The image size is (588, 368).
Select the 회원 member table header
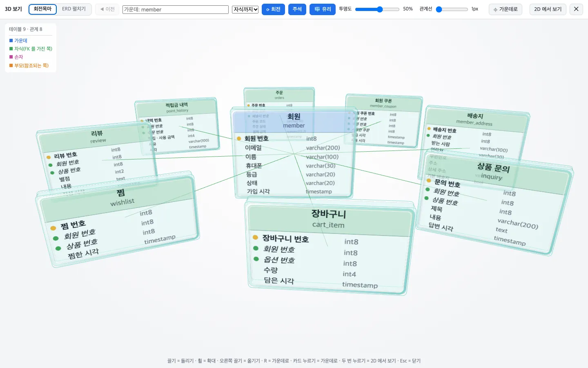[x=294, y=121]
